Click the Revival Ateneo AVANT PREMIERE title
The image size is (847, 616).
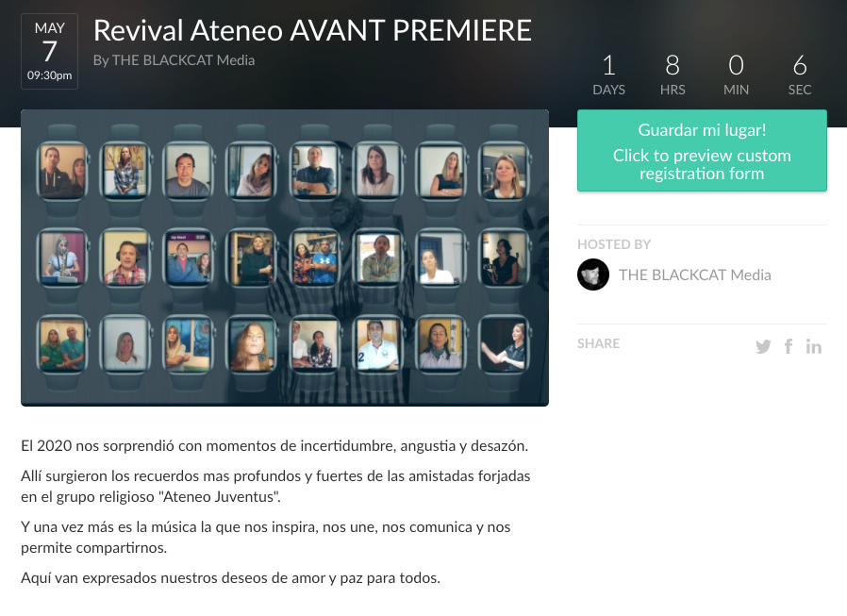coord(312,30)
